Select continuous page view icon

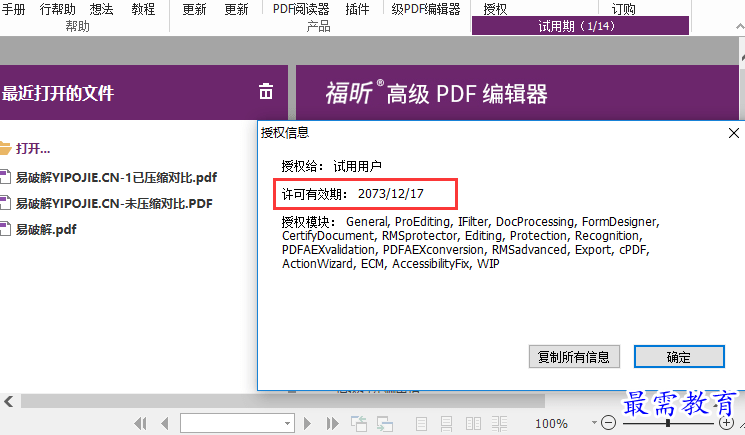446,423
